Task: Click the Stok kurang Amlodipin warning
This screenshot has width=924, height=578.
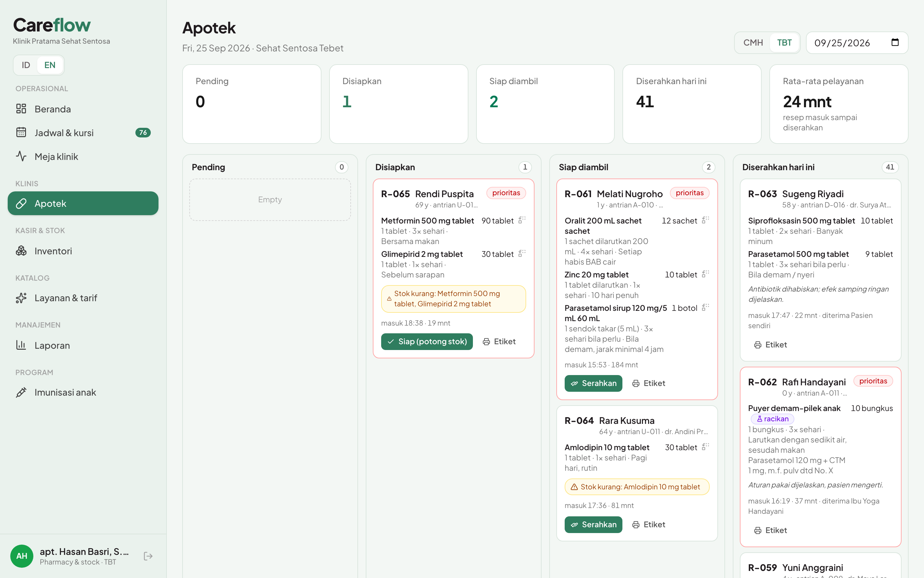Action: [x=637, y=486]
